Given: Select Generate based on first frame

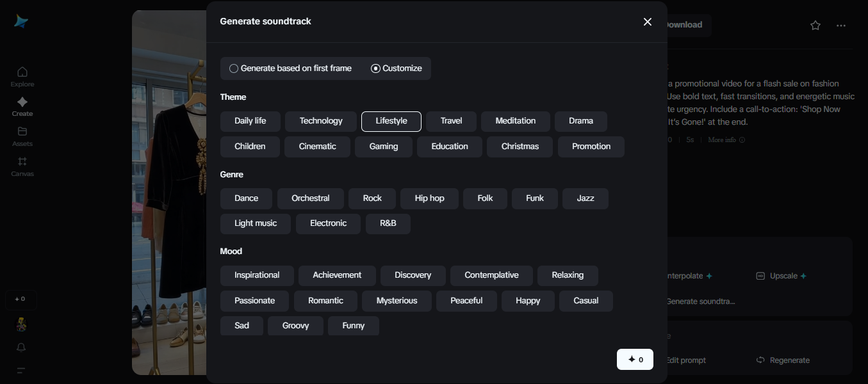Looking at the screenshot, I should pyautogui.click(x=234, y=68).
